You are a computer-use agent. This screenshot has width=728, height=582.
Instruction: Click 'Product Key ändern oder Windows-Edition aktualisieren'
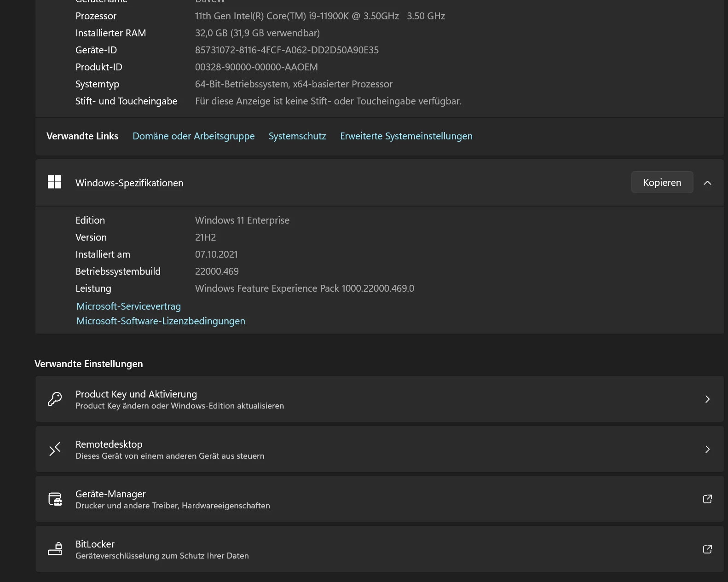click(179, 406)
